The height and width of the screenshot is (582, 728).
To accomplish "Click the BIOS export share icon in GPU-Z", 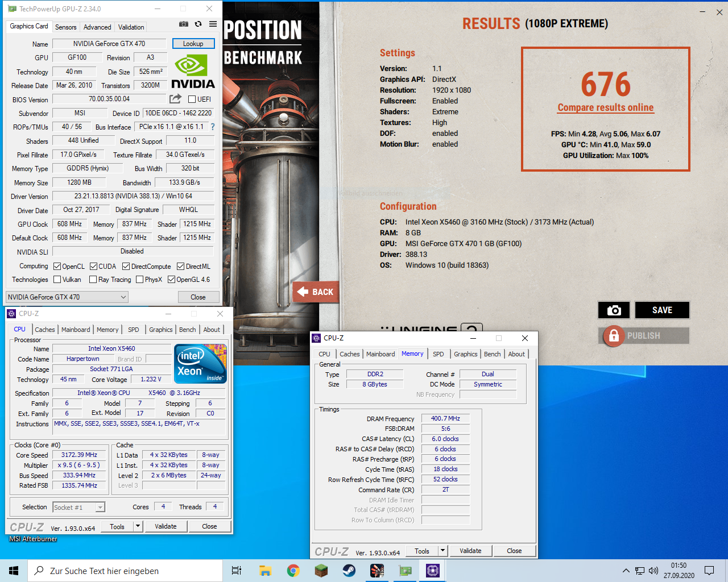I will [175, 99].
